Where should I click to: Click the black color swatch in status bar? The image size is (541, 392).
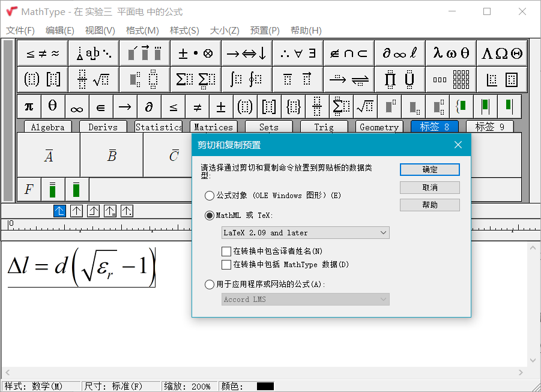click(x=263, y=386)
